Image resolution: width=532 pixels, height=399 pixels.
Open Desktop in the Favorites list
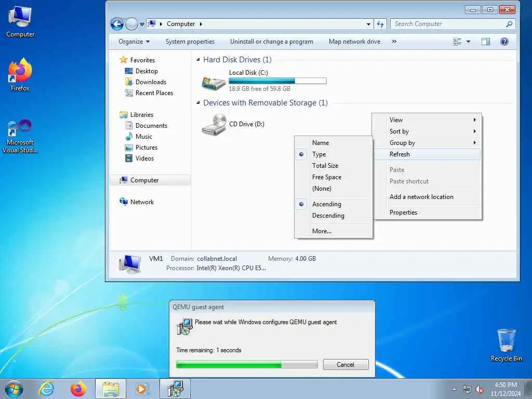click(x=146, y=71)
